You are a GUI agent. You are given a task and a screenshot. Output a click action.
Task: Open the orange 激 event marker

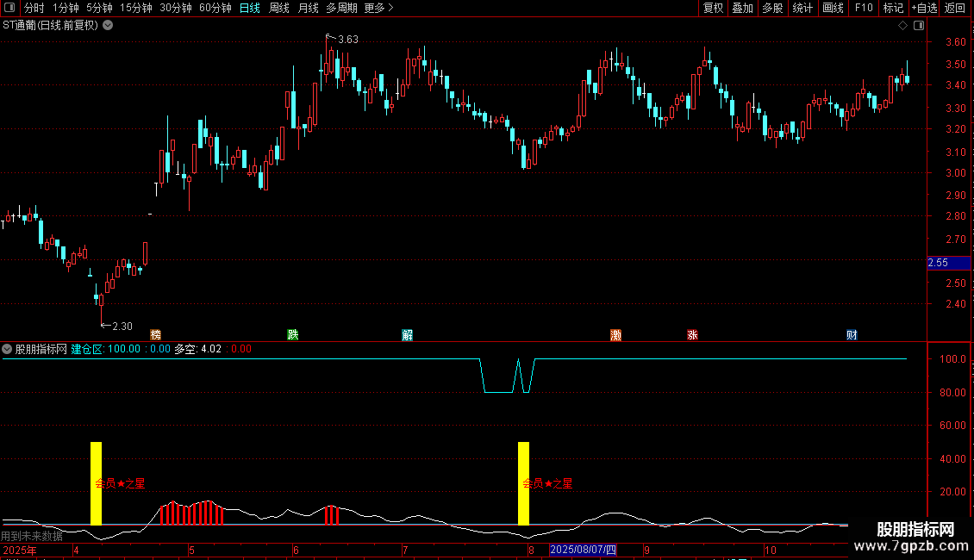[x=615, y=334]
